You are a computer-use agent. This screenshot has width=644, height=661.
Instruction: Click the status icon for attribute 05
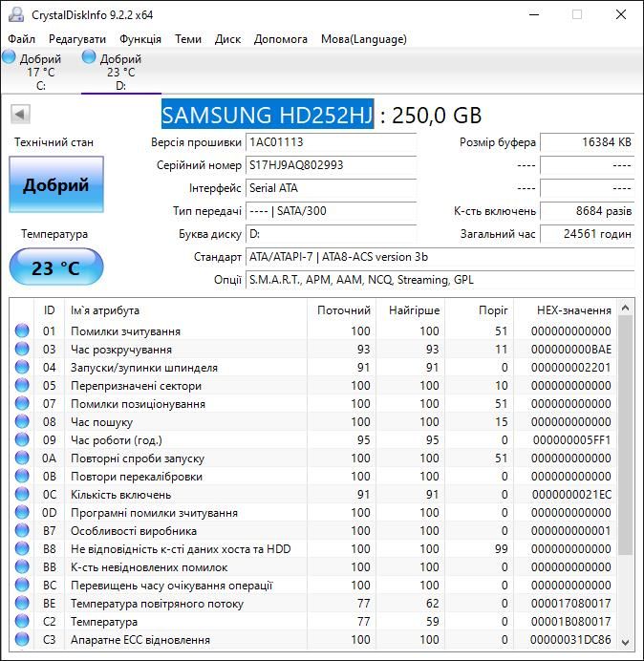coord(22,385)
